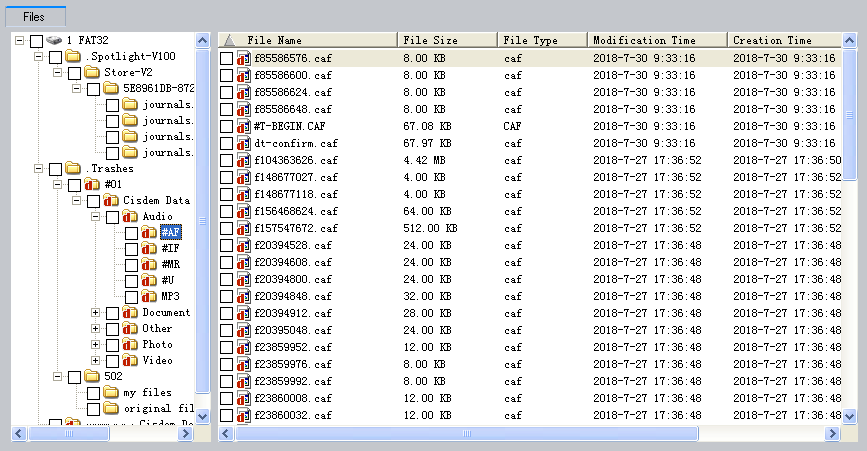Click file icon of #T-BEGIN.CAF
867x451 pixels.
pyautogui.click(x=244, y=126)
